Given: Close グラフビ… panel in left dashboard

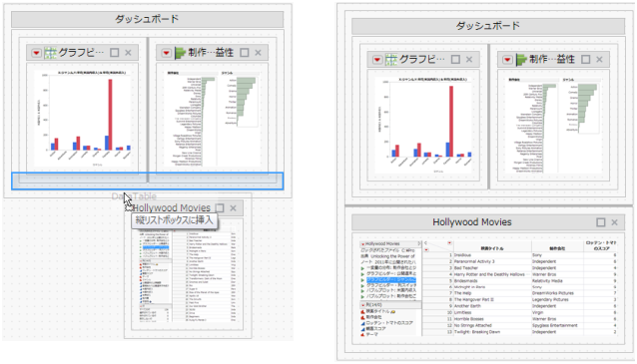Looking at the screenshot, I should [x=128, y=53].
